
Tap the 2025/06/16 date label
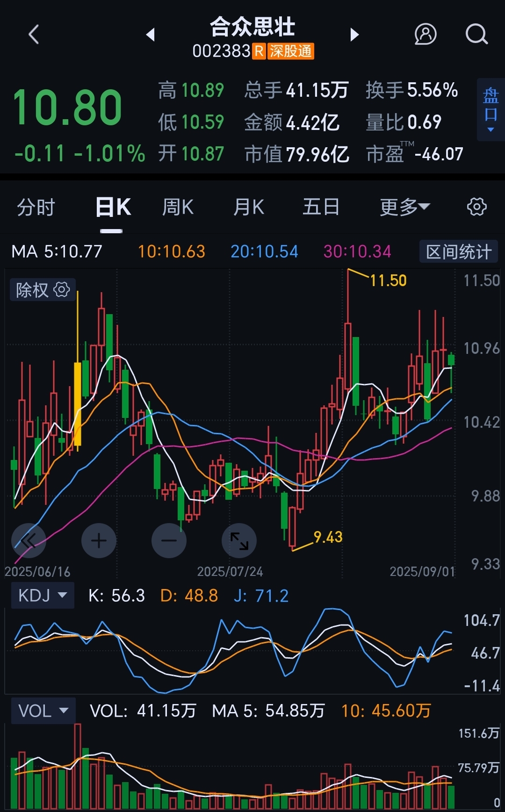click(x=37, y=571)
